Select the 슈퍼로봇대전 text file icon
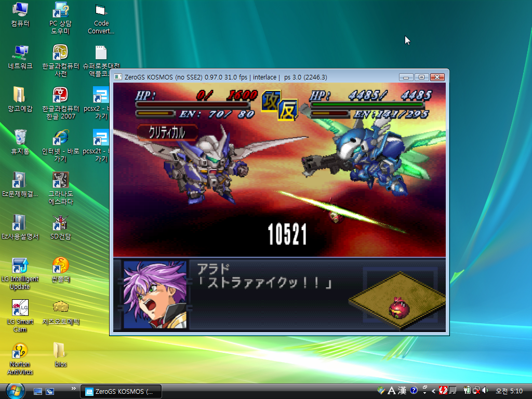Image resolution: width=532 pixels, height=399 pixels. (101, 61)
